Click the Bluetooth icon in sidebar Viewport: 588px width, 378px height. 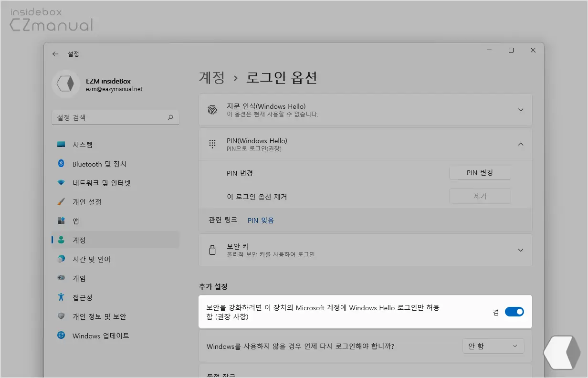[61, 164]
